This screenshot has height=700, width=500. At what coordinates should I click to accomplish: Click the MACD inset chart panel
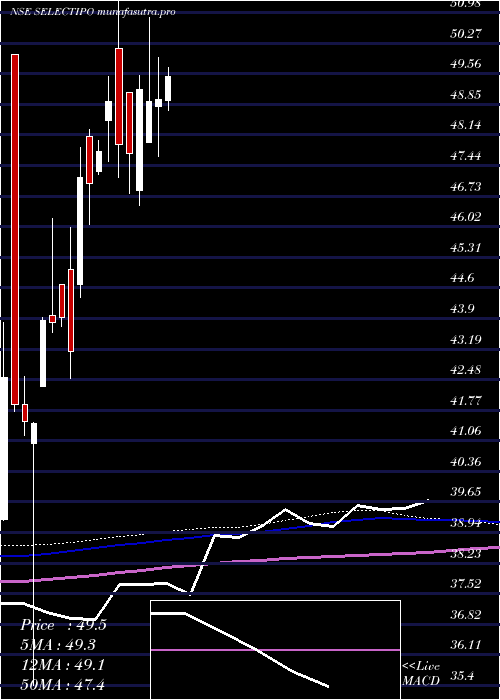pyautogui.click(x=275, y=650)
